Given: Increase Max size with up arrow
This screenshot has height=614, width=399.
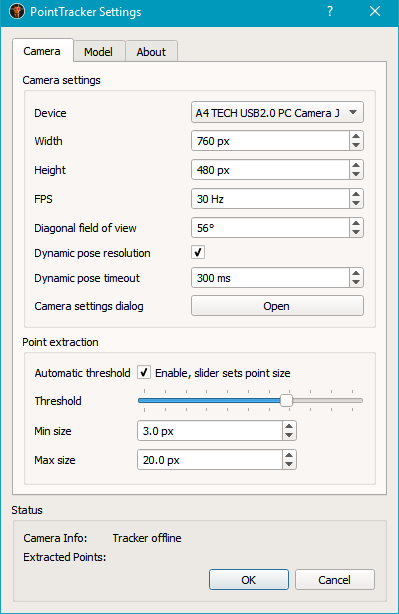Looking at the screenshot, I should click(x=289, y=455).
